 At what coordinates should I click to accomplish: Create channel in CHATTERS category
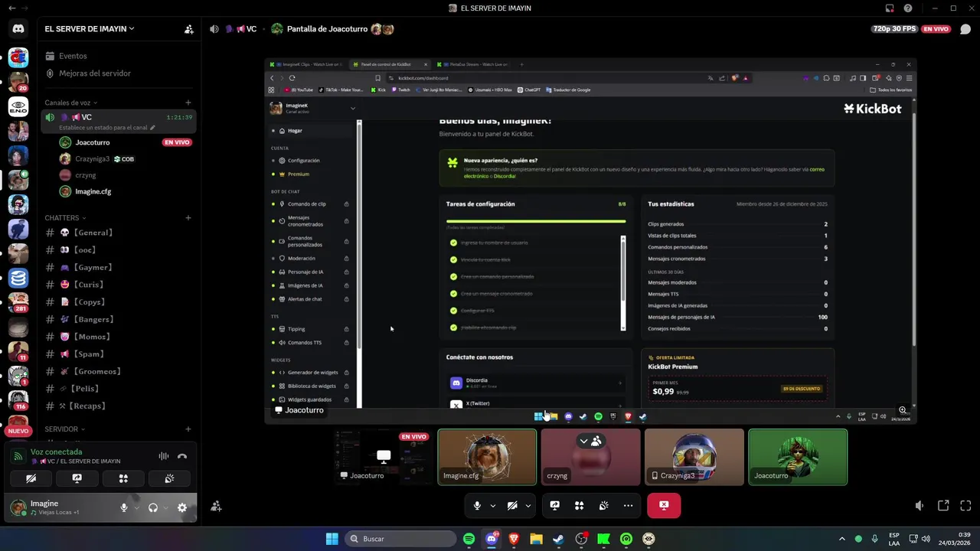[188, 218]
